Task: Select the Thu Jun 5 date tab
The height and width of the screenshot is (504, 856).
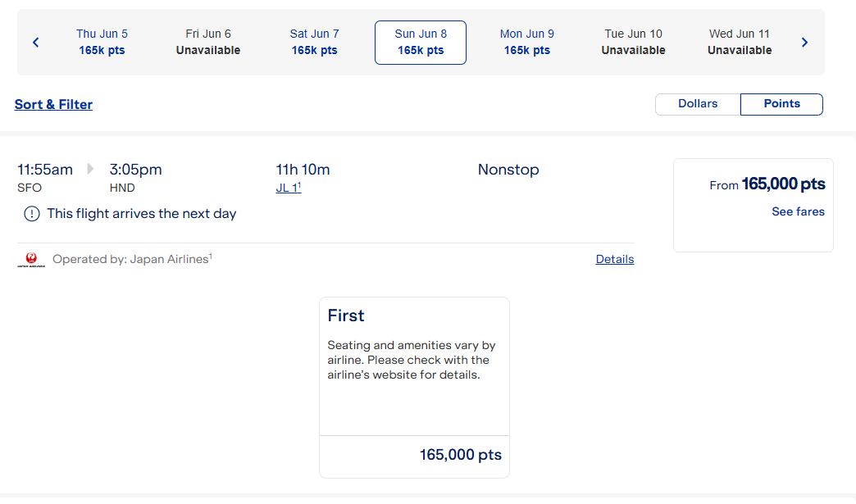Action: click(102, 43)
